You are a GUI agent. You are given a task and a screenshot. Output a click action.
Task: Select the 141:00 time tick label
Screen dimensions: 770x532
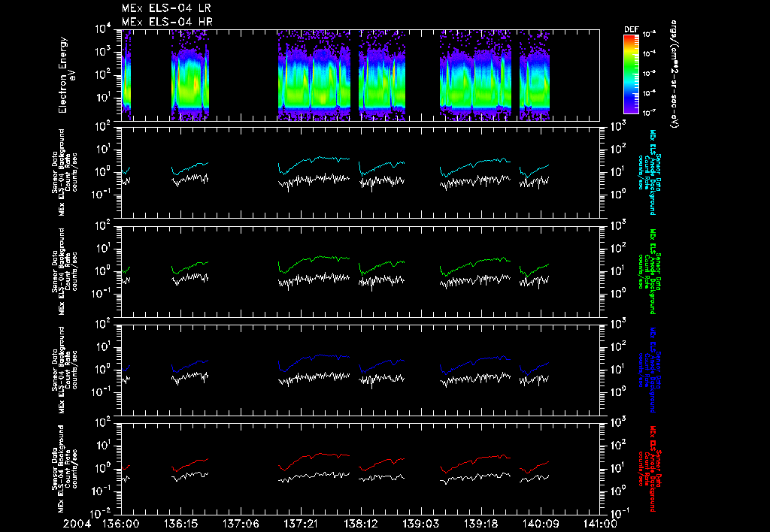click(x=599, y=524)
